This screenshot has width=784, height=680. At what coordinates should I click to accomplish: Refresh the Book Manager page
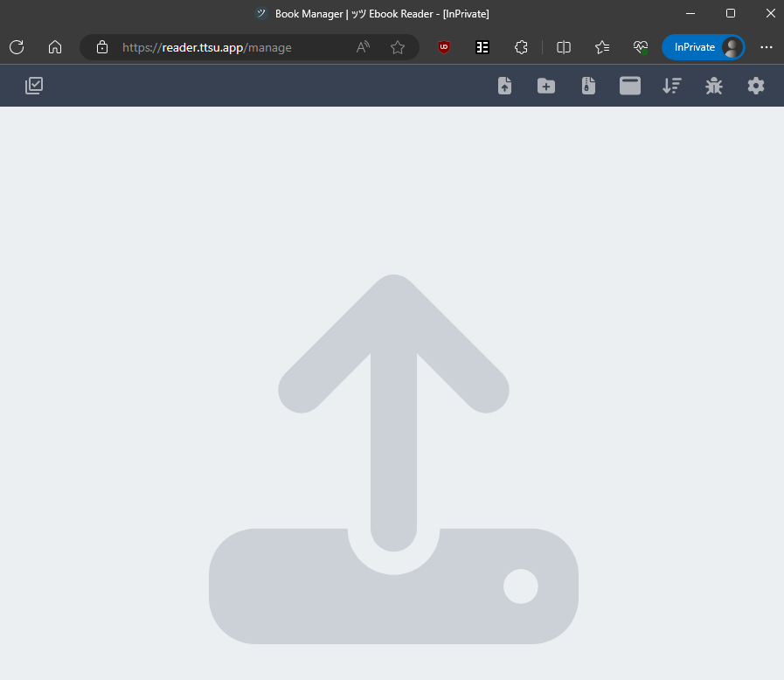click(x=17, y=47)
